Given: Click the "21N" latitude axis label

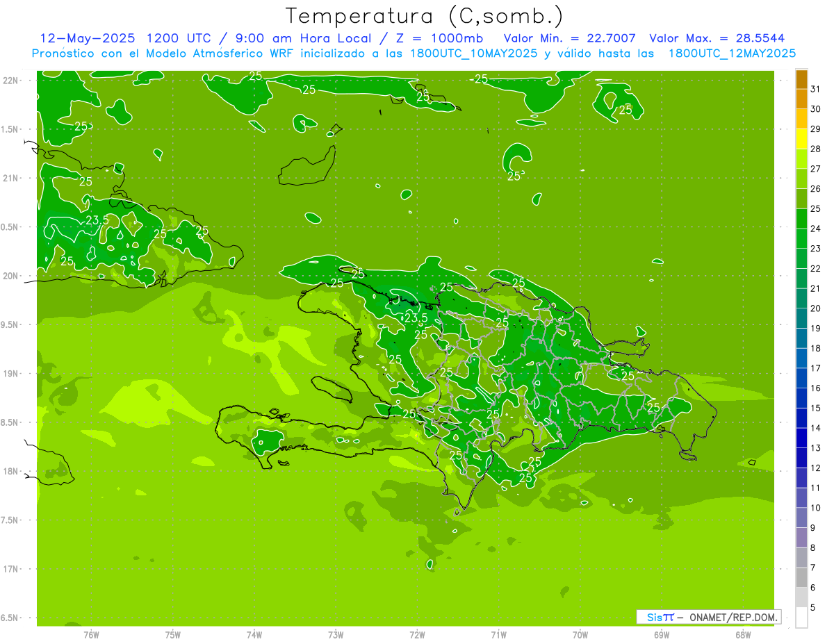Looking at the screenshot, I should click(10, 178).
